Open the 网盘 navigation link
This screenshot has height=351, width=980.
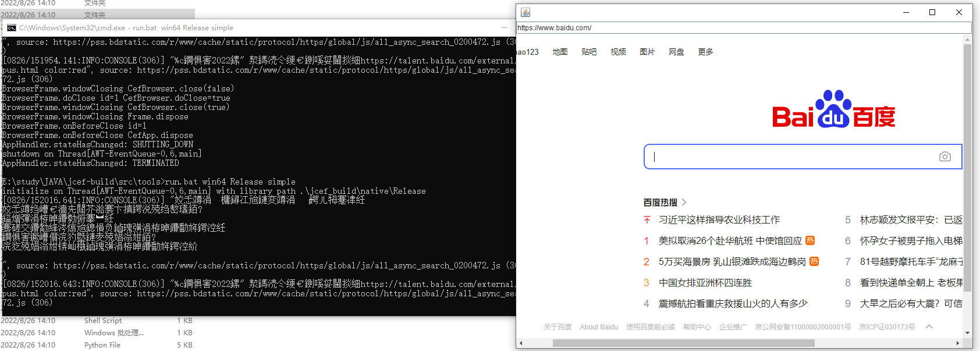click(676, 52)
